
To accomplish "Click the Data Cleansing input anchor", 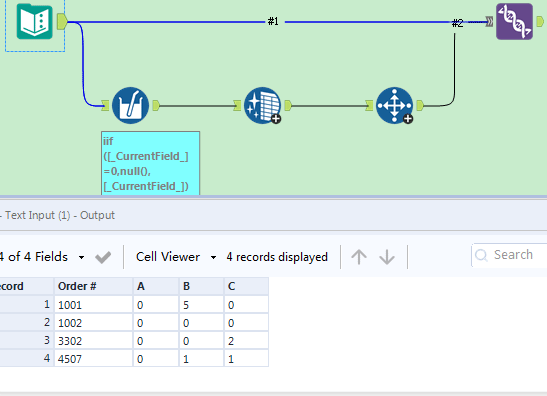I will pyautogui.click(x=237, y=105).
